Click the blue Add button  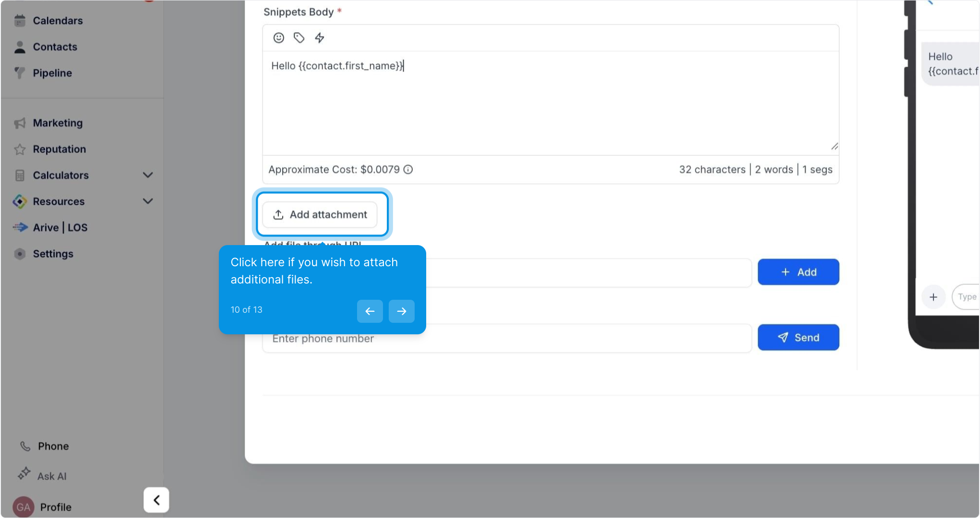point(798,272)
